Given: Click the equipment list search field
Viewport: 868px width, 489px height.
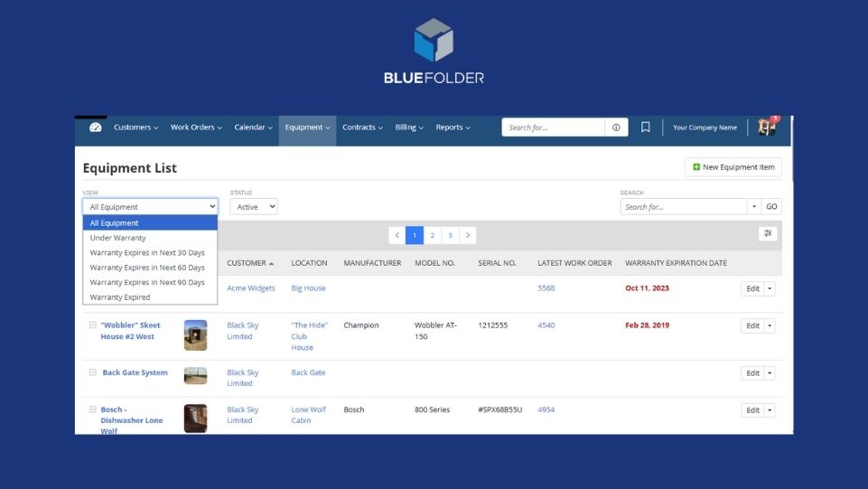Looking at the screenshot, I should (x=684, y=207).
